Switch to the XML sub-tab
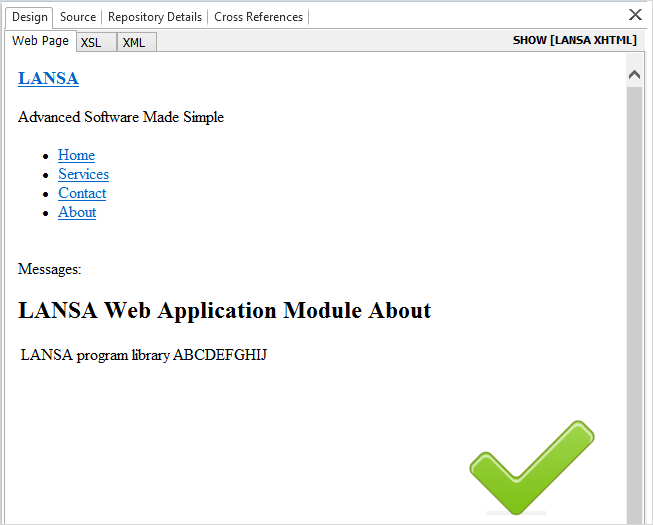Viewport: 653px width, 525px height. (137, 42)
